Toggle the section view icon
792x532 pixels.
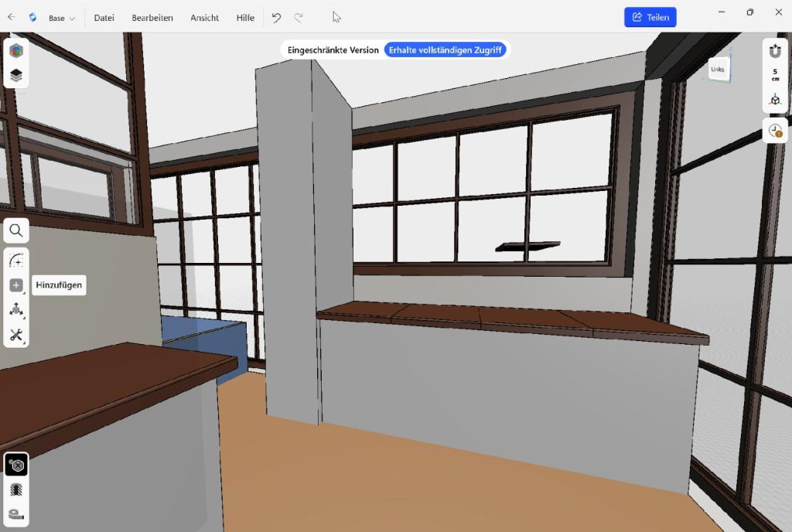point(16,489)
